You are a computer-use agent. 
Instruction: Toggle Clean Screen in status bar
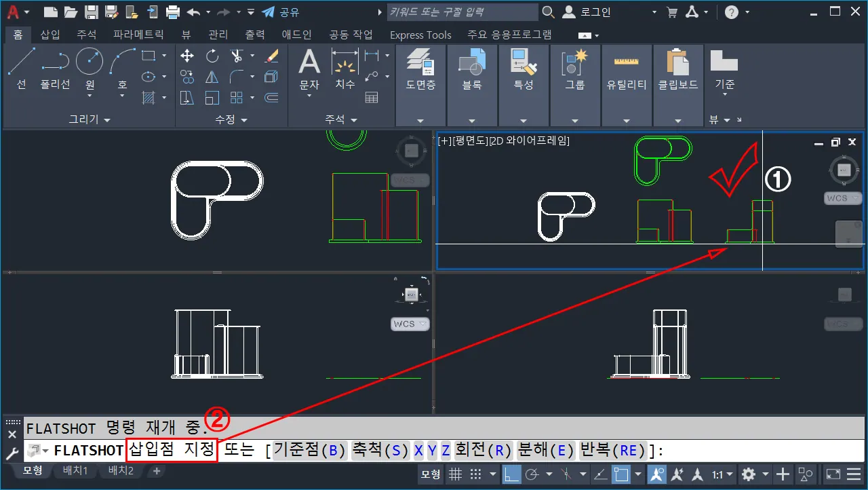pos(833,474)
